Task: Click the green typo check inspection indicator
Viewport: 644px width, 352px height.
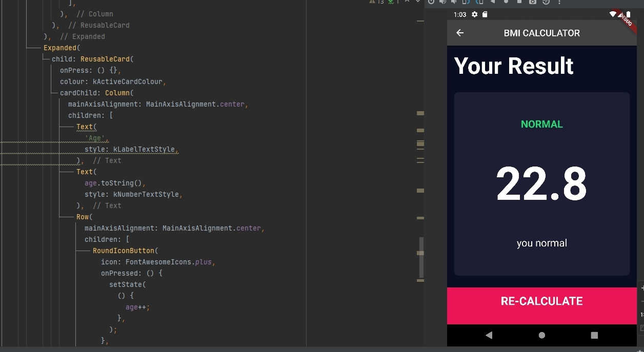Action: [394, 2]
